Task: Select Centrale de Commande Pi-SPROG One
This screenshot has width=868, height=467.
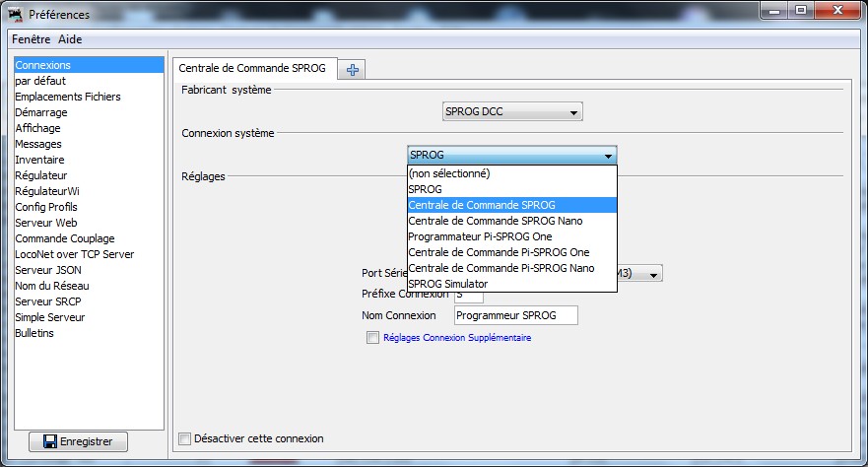Action: 512,252
